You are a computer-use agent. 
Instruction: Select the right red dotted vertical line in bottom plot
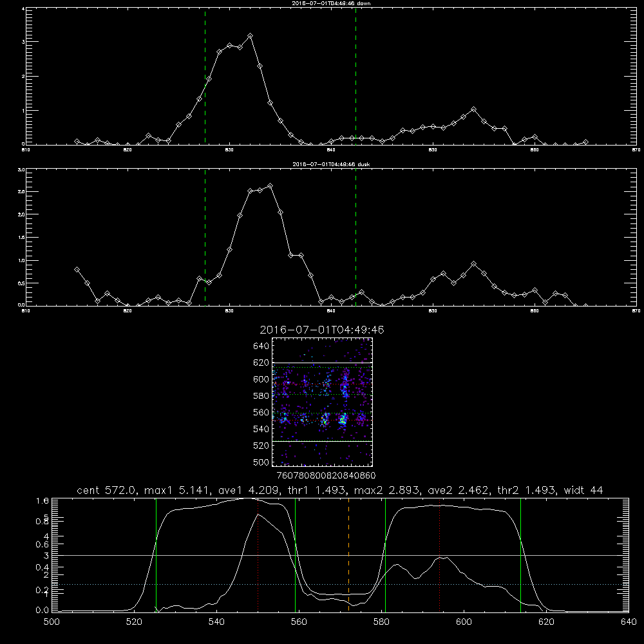pyautogui.click(x=439, y=555)
